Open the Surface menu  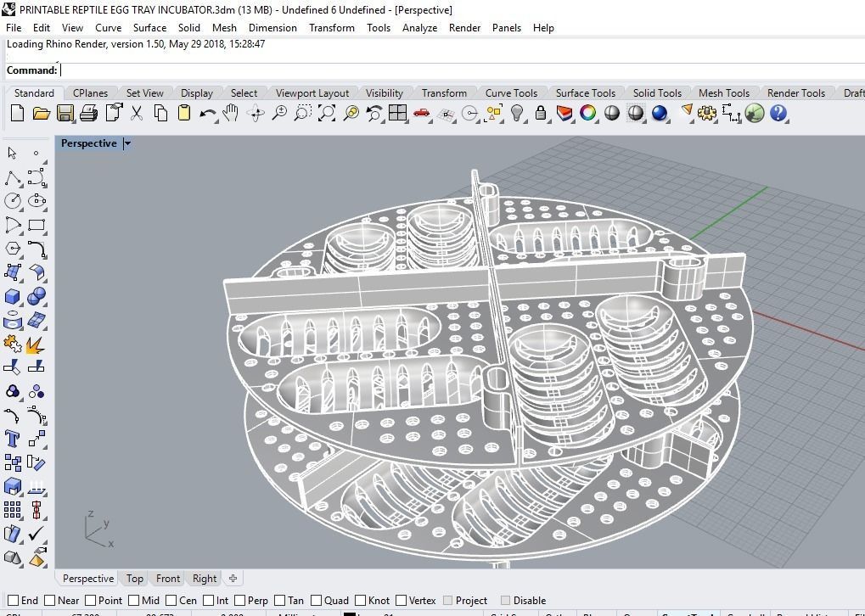click(x=149, y=27)
